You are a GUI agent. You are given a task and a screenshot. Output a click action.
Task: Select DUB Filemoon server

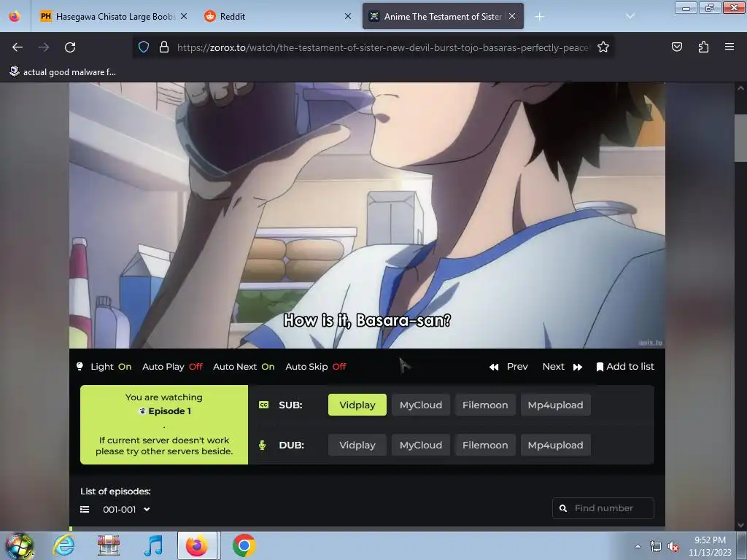485,446
